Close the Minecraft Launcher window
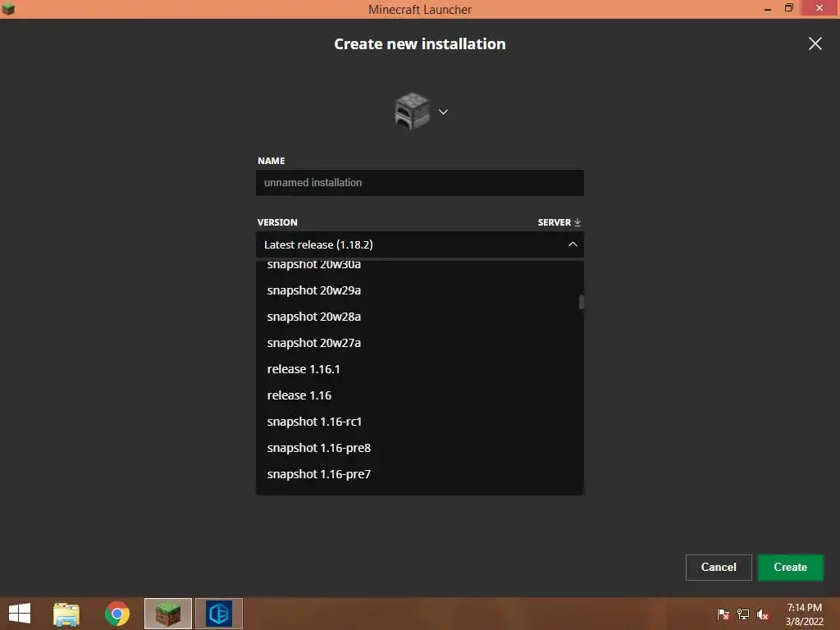Image resolution: width=840 pixels, height=630 pixels. pos(819,8)
